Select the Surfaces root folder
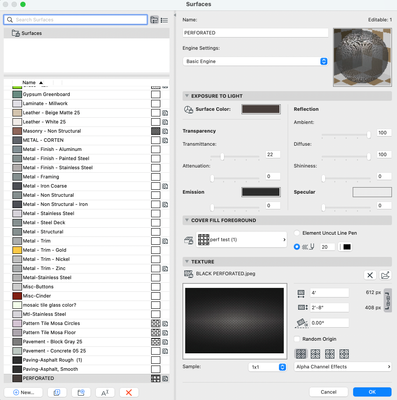 point(87,33)
